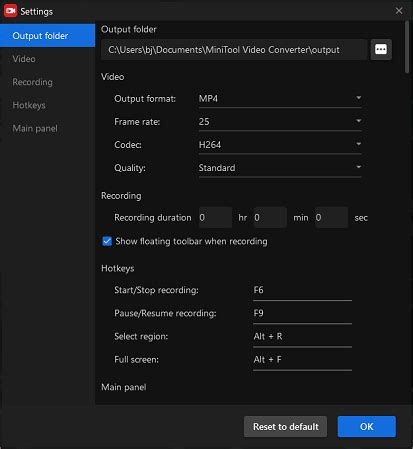Open the Codec dropdown showing H264
Screen dimensions: 413x449
pyautogui.click(x=280, y=145)
